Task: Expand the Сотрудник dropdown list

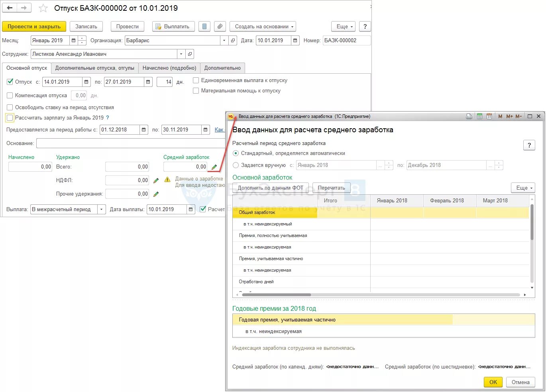Action: [x=181, y=54]
